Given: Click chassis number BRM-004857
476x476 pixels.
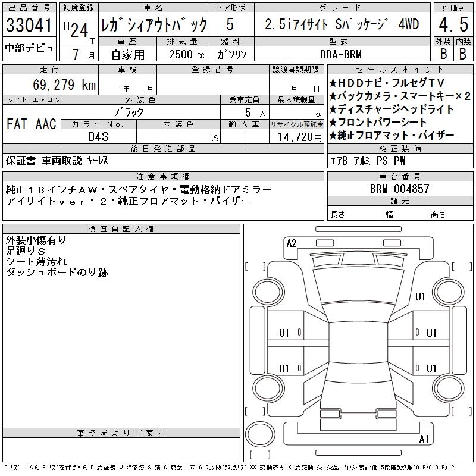Looking at the screenshot, I should click(399, 189).
